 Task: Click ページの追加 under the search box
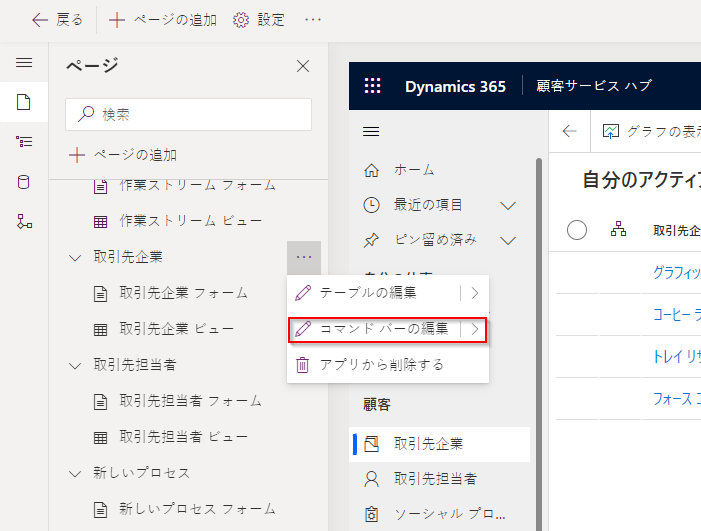[123, 155]
